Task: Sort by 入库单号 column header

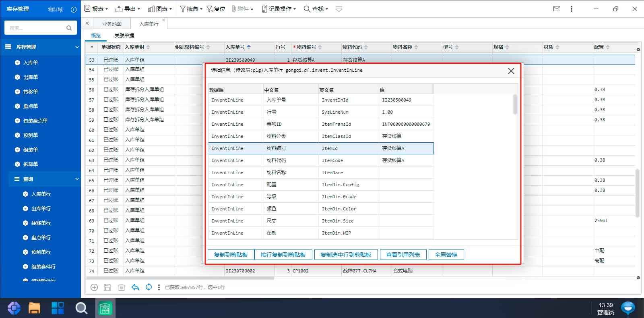Action: (238, 47)
